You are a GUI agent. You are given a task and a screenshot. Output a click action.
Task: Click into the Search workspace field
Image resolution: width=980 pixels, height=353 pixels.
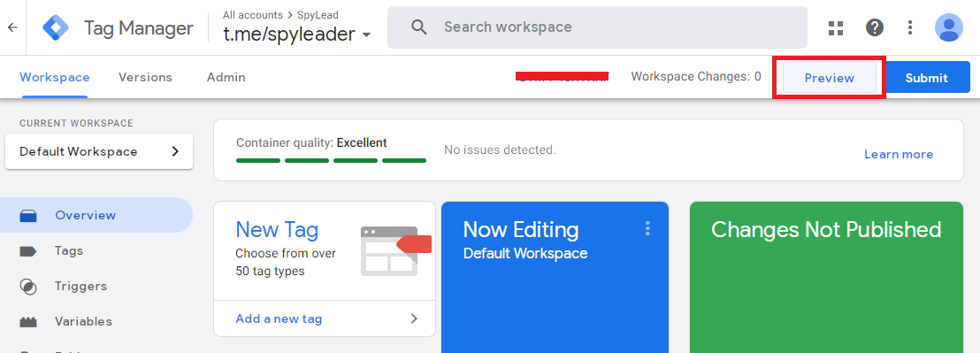(598, 27)
